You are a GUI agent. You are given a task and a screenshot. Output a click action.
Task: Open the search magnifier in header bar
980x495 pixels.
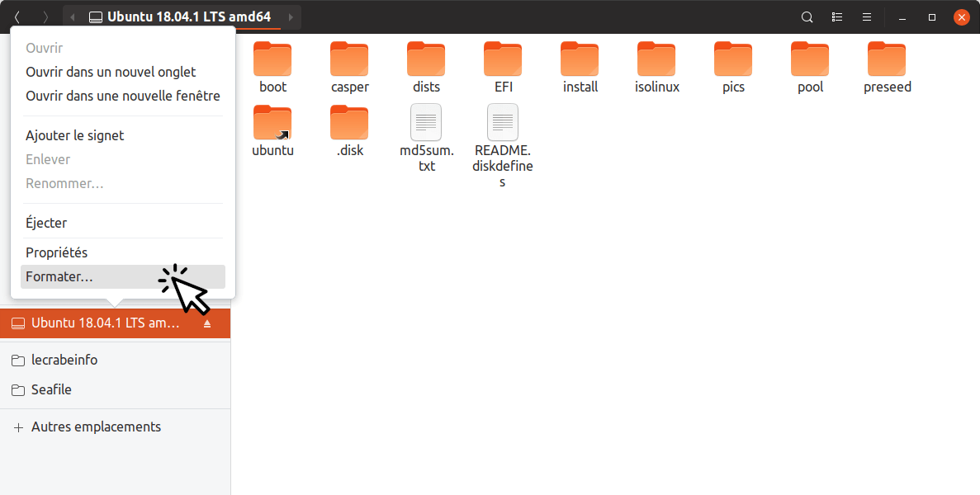(807, 17)
